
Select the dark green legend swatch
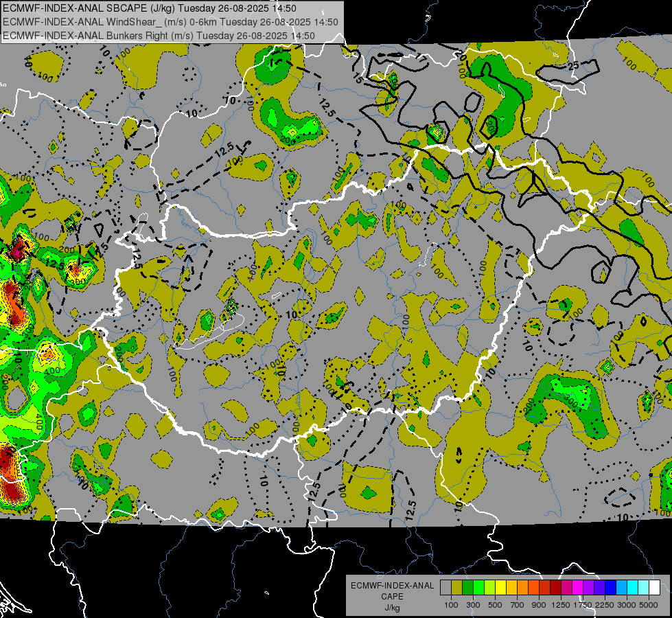pos(467,588)
